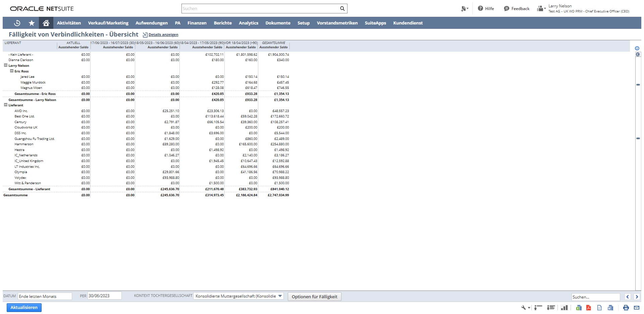Click the PER date field
The height and width of the screenshot is (314, 644).
(104, 296)
